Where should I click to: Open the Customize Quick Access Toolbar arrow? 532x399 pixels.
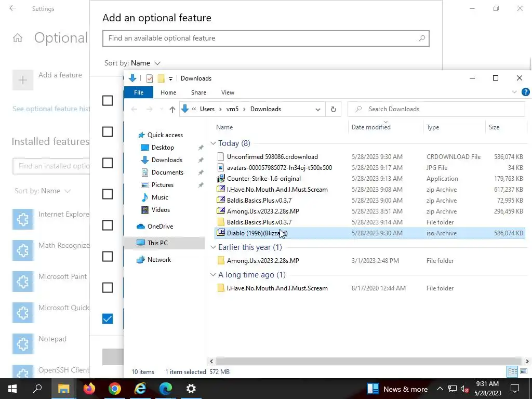[x=170, y=79]
